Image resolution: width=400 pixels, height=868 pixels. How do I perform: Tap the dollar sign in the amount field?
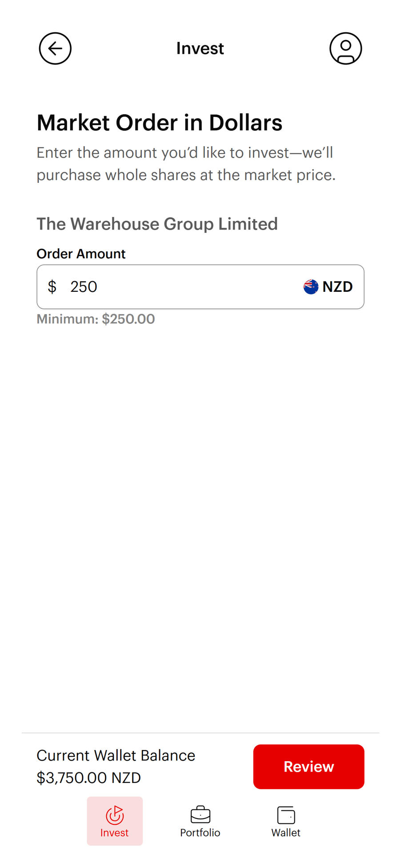coord(52,287)
